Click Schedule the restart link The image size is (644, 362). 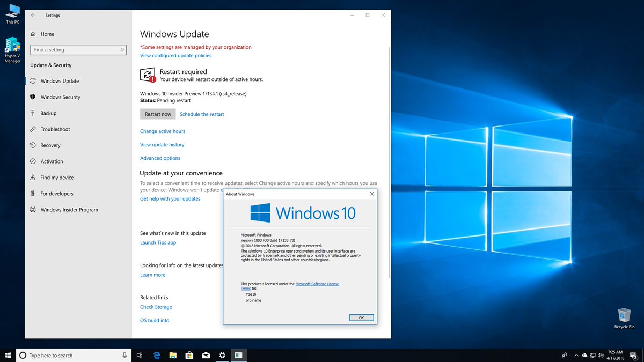202,114
